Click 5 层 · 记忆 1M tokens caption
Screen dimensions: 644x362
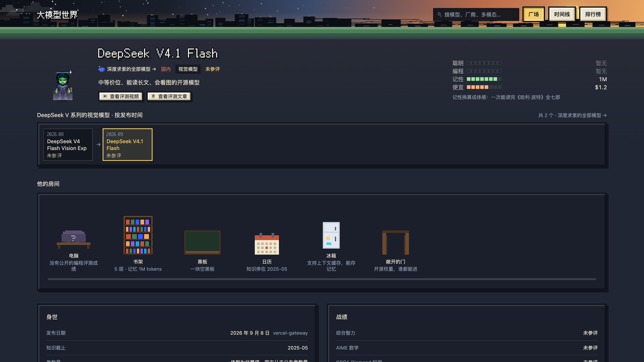138,269
